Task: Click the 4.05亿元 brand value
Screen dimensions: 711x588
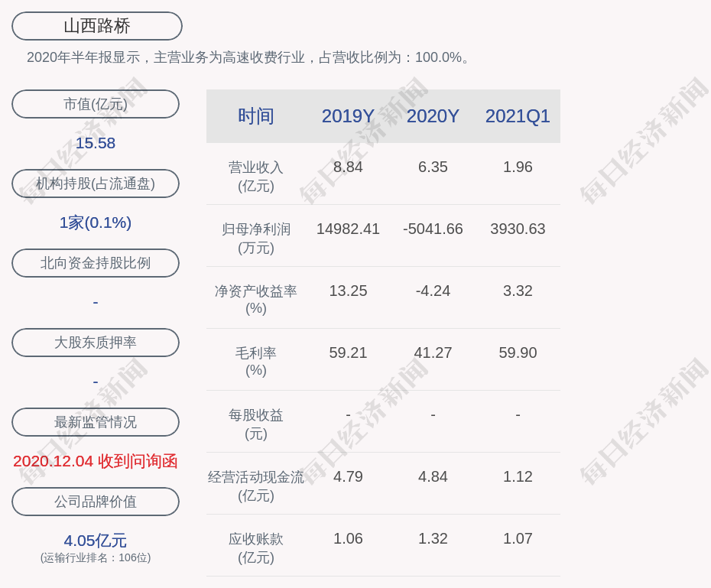Action: (x=95, y=541)
